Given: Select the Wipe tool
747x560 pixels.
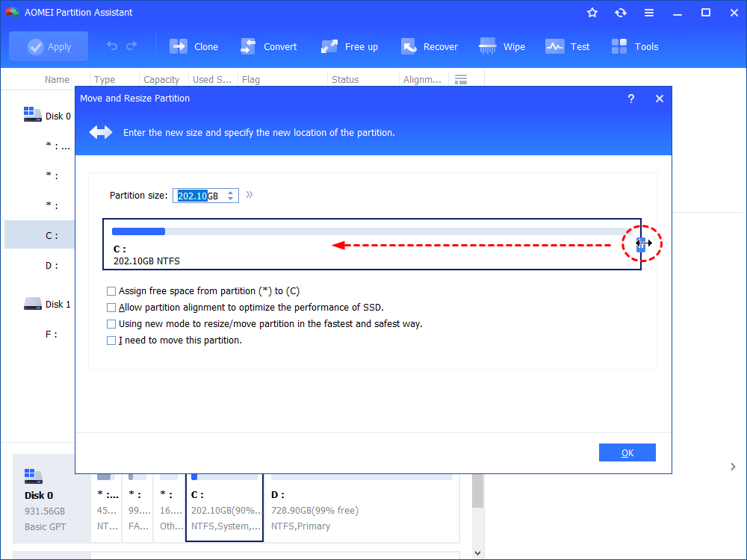Looking at the screenshot, I should tap(502, 46).
